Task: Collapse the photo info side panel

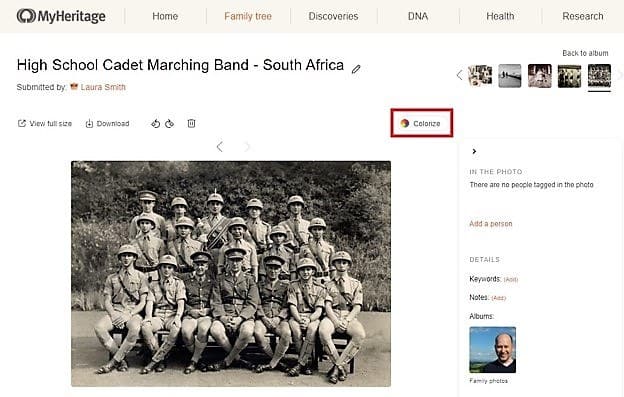Action: click(474, 151)
